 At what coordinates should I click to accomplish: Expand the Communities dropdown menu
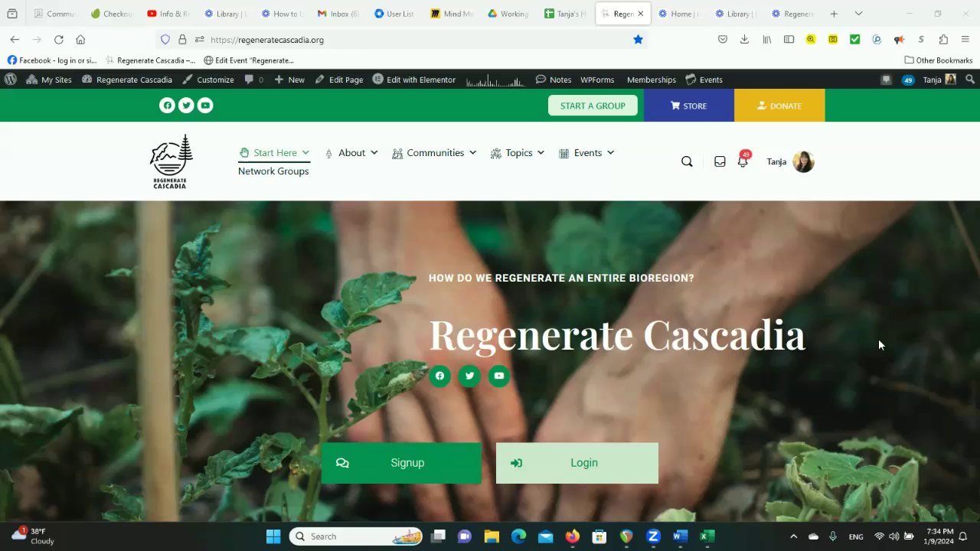434,153
